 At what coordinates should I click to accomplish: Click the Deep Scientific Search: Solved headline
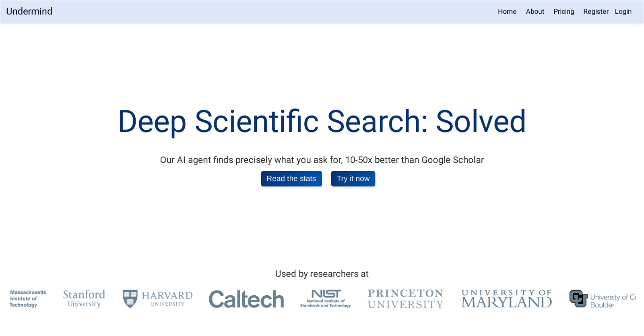[x=322, y=121]
